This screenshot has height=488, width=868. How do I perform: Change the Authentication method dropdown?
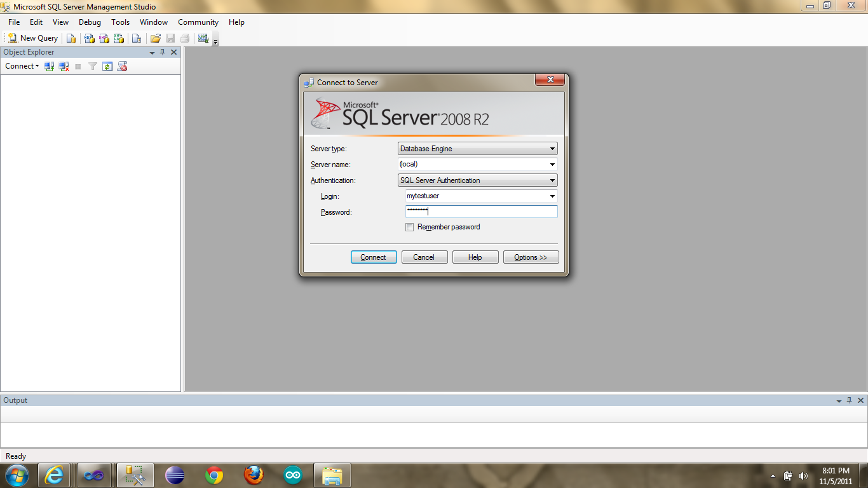pos(551,180)
